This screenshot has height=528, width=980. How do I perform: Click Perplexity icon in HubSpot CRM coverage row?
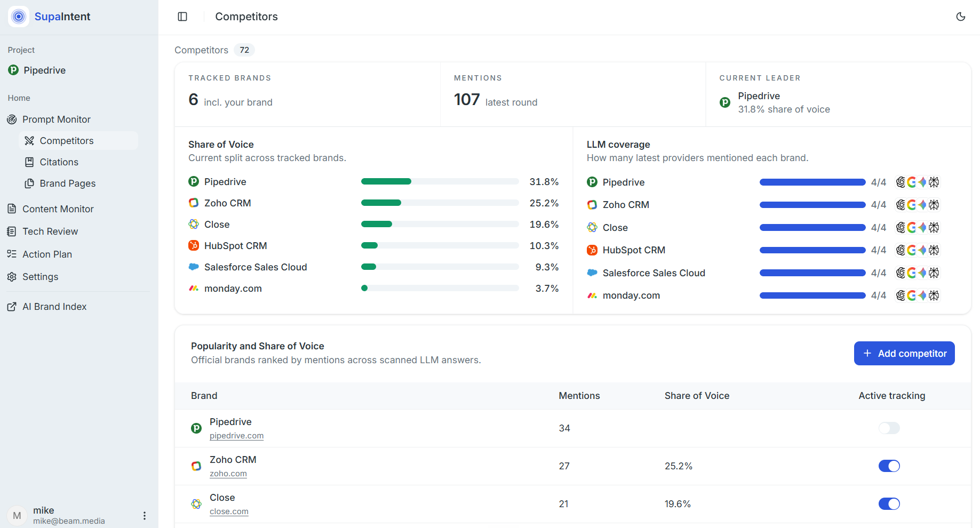point(934,250)
